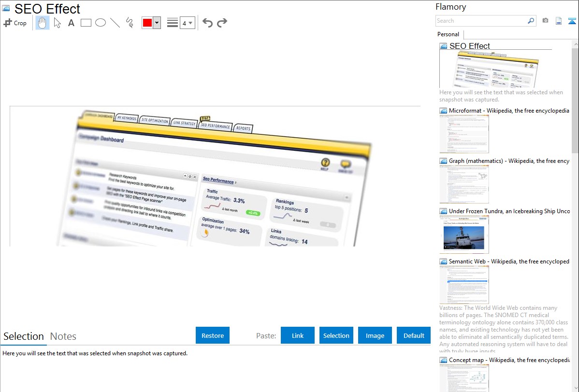The width and height of the screenshot is (579, 392).
Task: Expand the line width dropdown
Action: coord(187,23)
